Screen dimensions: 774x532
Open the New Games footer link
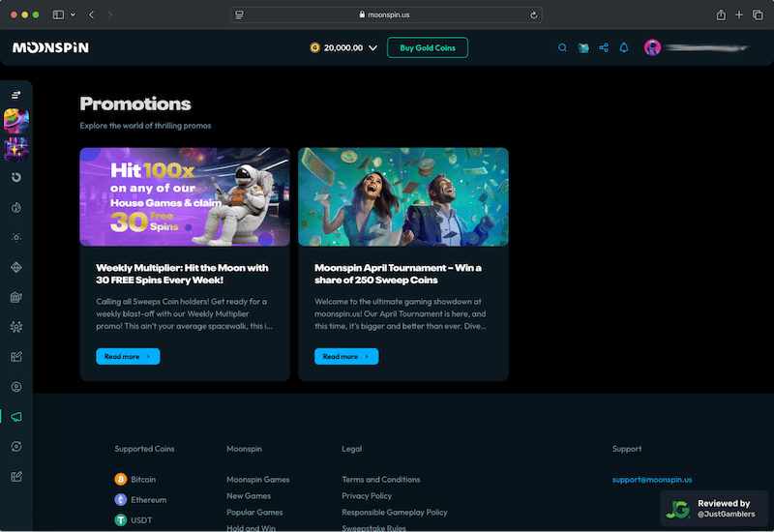point(249,496)
